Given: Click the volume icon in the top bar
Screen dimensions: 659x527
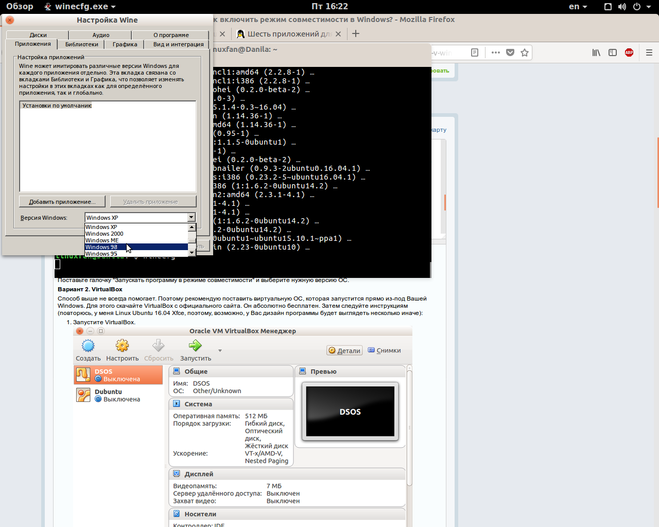Looking at the screenshot, I should coord(622,7).
